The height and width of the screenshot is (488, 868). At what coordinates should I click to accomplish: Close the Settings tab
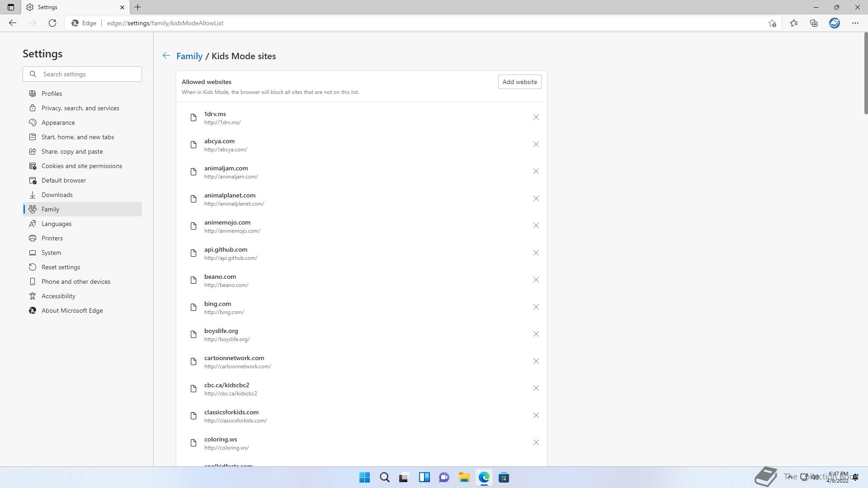(122, 7)
